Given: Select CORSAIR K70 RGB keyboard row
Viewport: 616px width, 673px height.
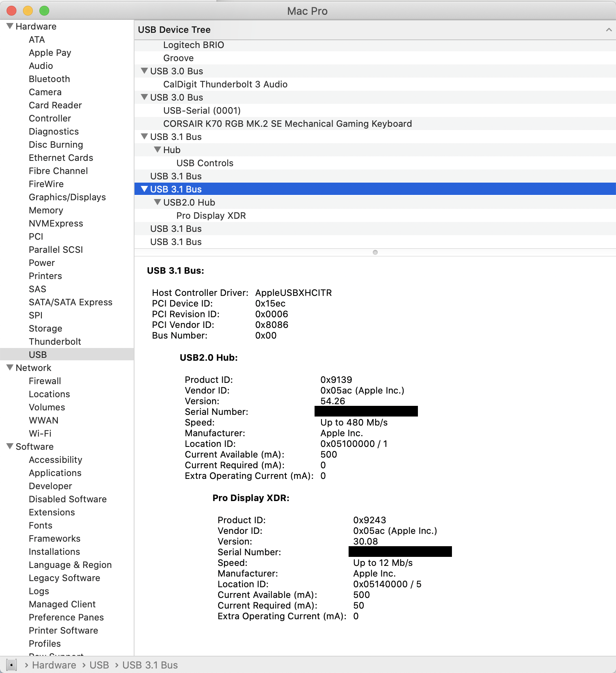Looking at the screenshot, I should (x=375, y=124).
